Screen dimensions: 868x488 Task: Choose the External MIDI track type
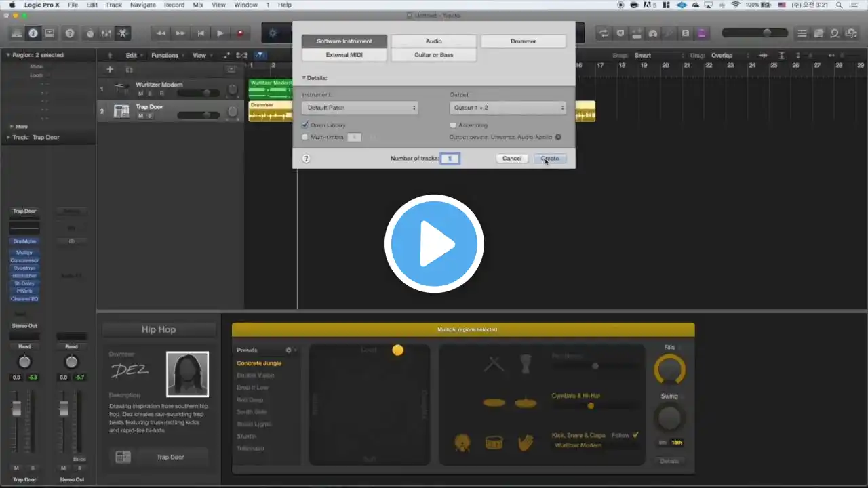pos(344,55)
